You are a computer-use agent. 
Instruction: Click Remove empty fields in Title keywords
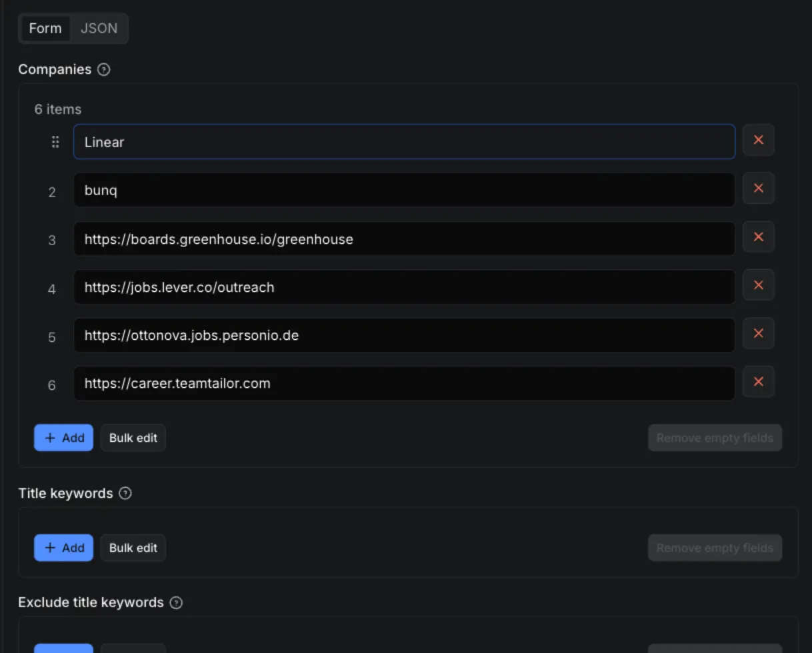click(x=715, y=548)
